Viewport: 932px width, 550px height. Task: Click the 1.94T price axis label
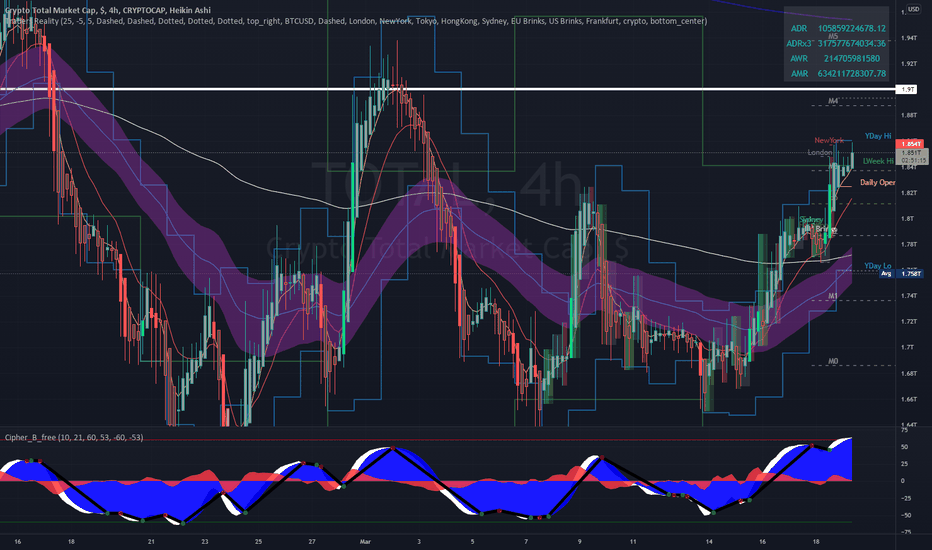(908, 38)
